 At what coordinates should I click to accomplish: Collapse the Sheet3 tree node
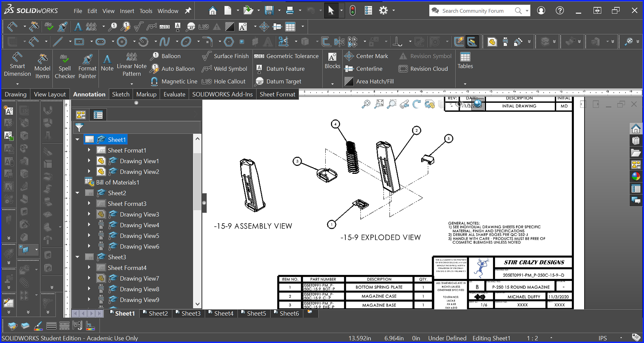click(x=77, y=257)
